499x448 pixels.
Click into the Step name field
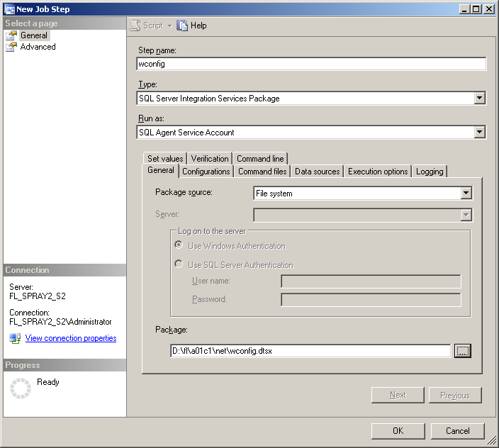point(311,64)
